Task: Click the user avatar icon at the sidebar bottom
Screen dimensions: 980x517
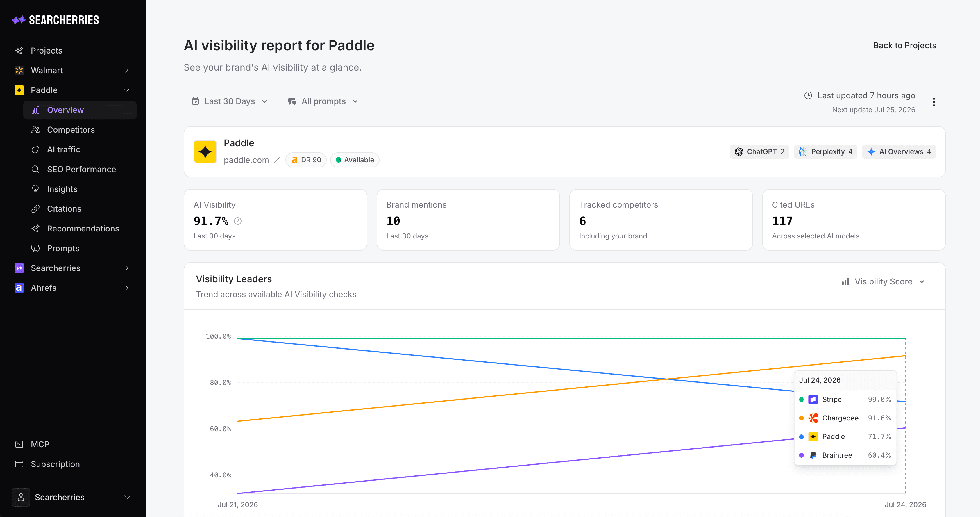Action: (x=21, y=497)
